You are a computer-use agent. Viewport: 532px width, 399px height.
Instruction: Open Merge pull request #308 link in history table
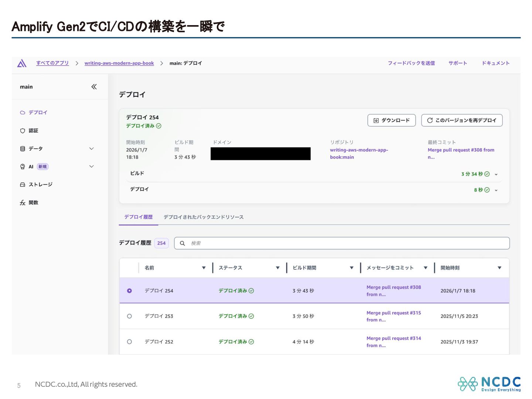(393, 291)
